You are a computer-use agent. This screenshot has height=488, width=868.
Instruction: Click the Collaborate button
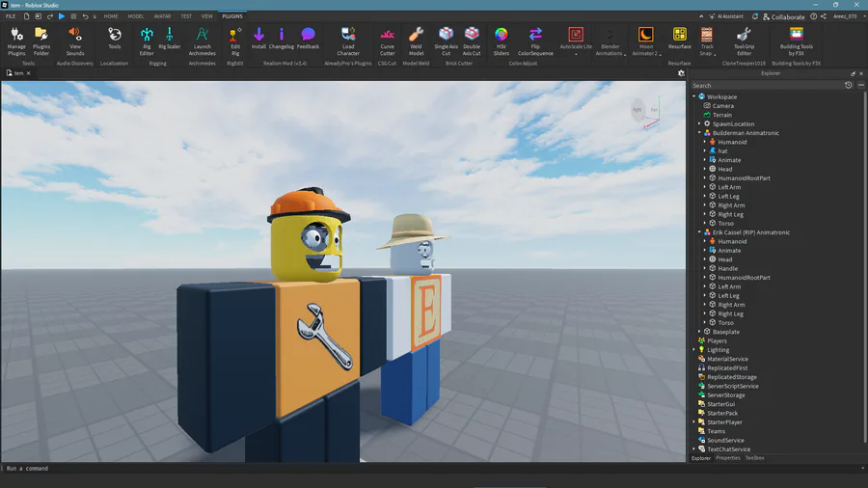[x=783, y=16]
